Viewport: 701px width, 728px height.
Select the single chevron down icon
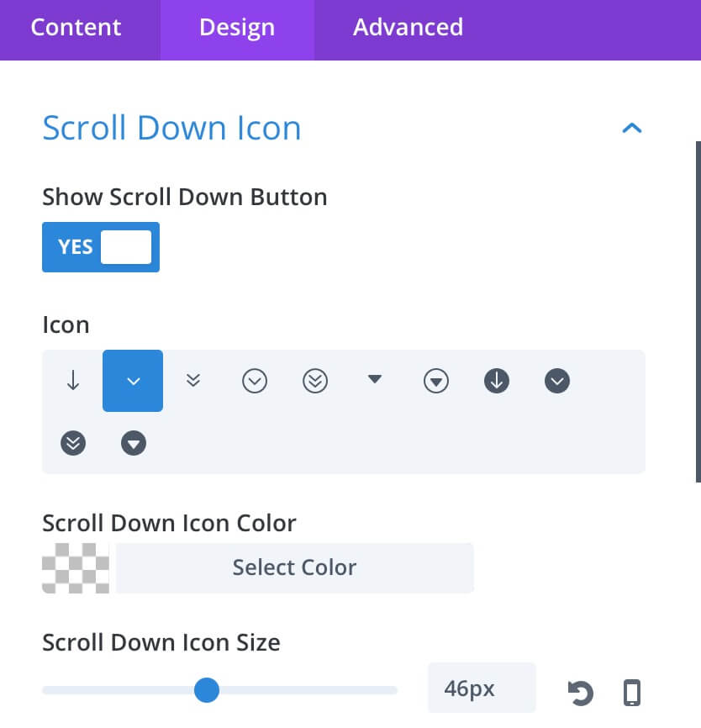pos(133,381)
